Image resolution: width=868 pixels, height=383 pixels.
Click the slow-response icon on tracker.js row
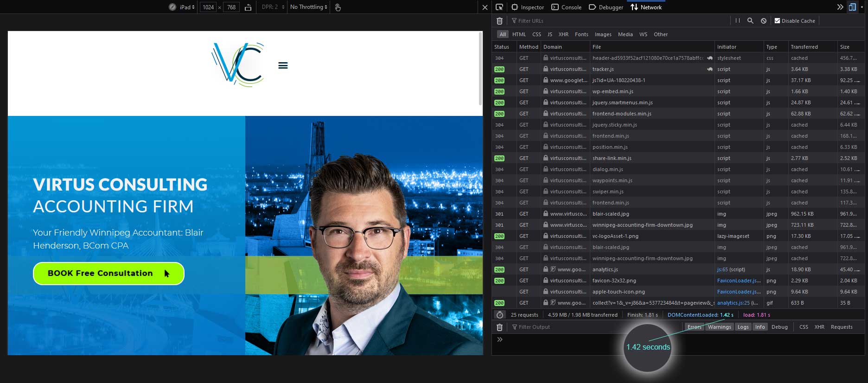tap(709, 69)
